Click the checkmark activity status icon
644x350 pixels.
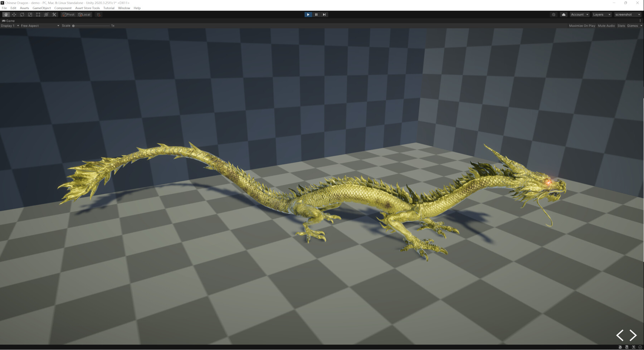640,347
